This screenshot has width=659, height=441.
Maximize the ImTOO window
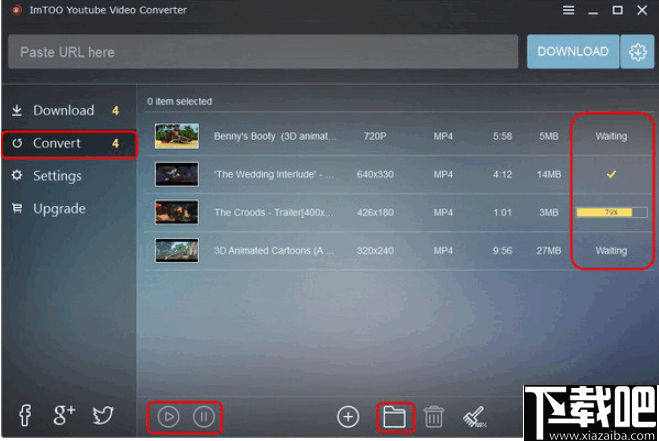pyautogui.click(x=617, y=10)
